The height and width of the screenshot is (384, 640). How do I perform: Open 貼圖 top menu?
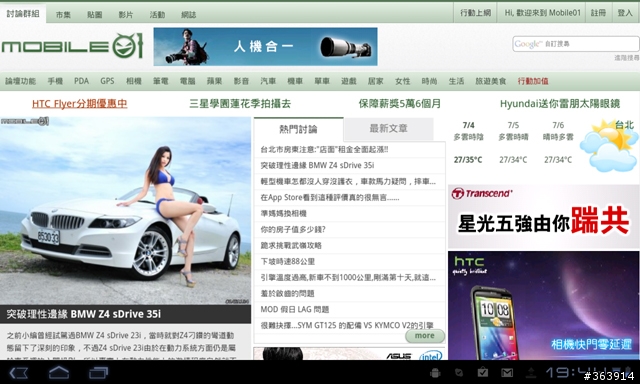tap(95, 15)
